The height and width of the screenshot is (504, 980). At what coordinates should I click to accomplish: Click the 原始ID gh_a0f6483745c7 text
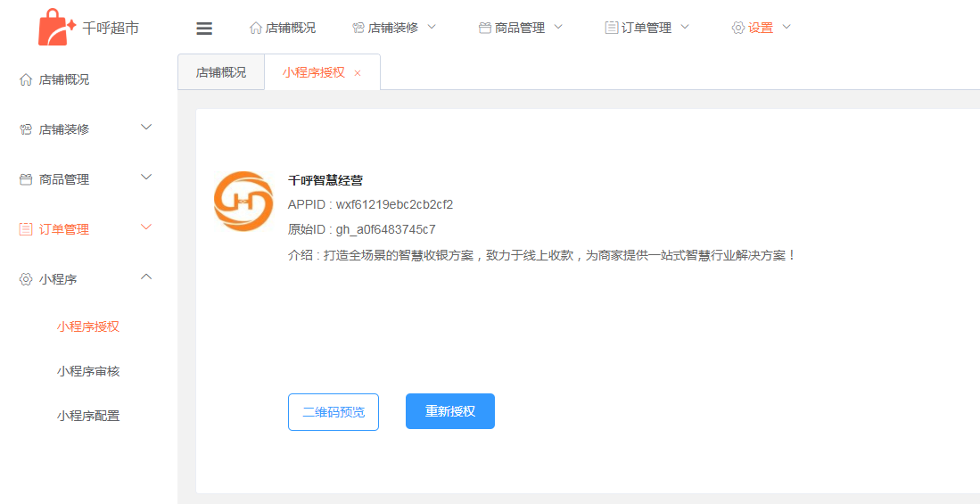tap(362, 229)
